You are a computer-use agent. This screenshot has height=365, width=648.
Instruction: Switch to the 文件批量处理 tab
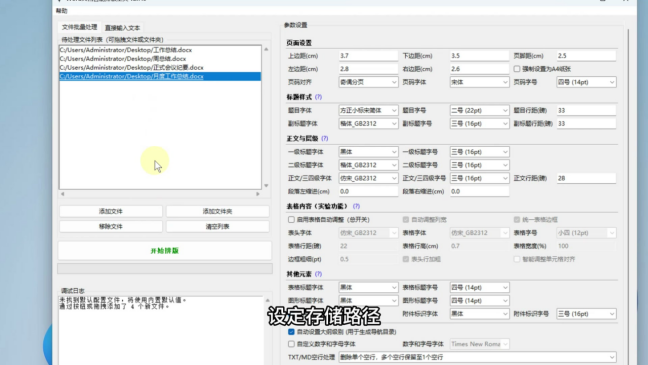[x=79, y=27]
